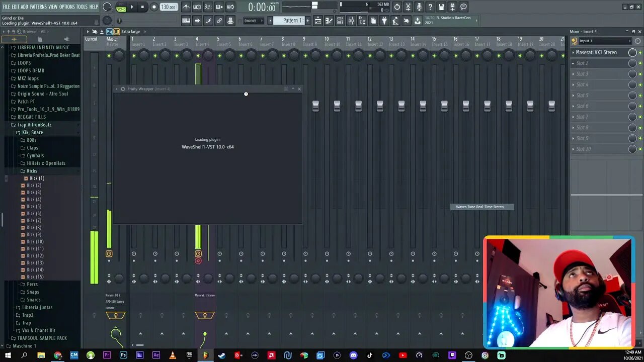644x362 pixels.
Task: Open VLC from Windows taskbar
Action: (173, 355)
